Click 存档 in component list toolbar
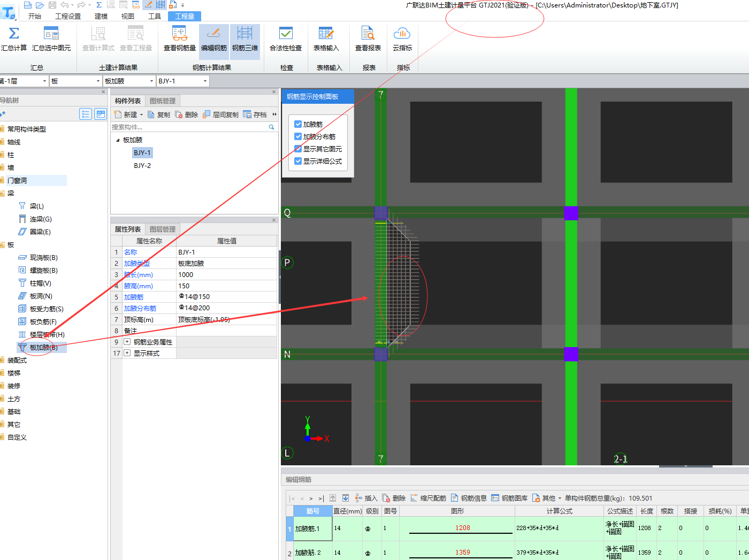749x560 pixels. coord(255,114)
